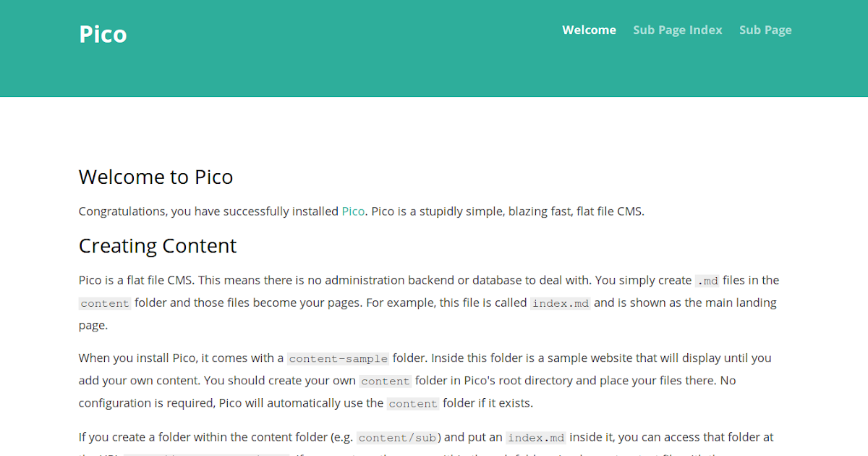Click the Creating Content heading
The width and height of the screenshot is (868, 456).
point(157,246)
